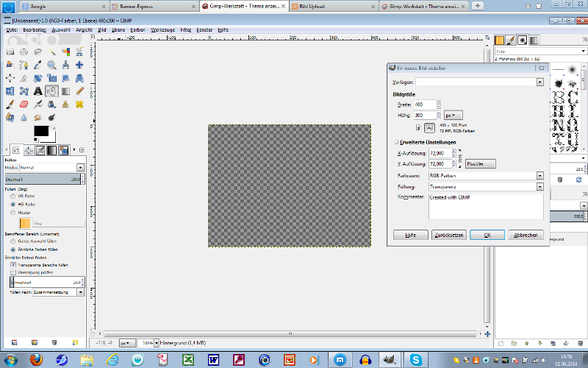The height and width of the screenshot is (368, 588).
Task: Select the Color Picker eyedropper tool
Action: click(37, 65)
